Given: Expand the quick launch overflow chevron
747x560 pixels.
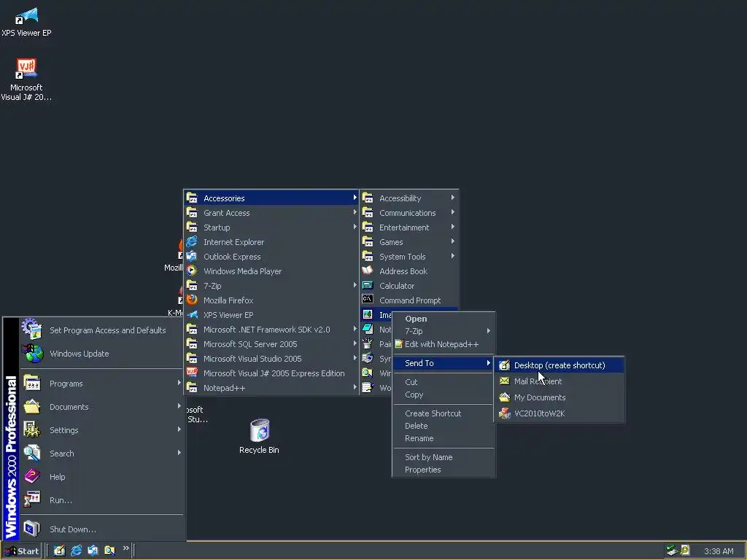Looking at the screenshot, I should pos(125,548).
